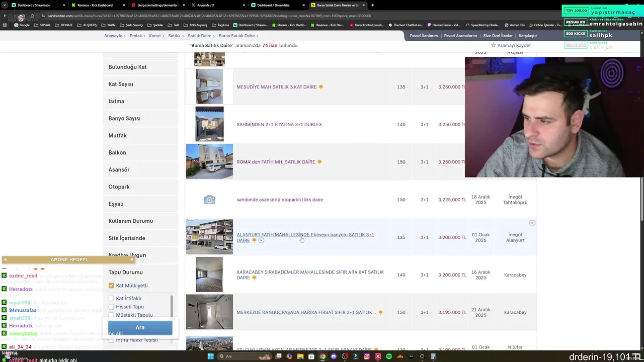Open File Explorer from the taskbar

click(x=300, y=356)
